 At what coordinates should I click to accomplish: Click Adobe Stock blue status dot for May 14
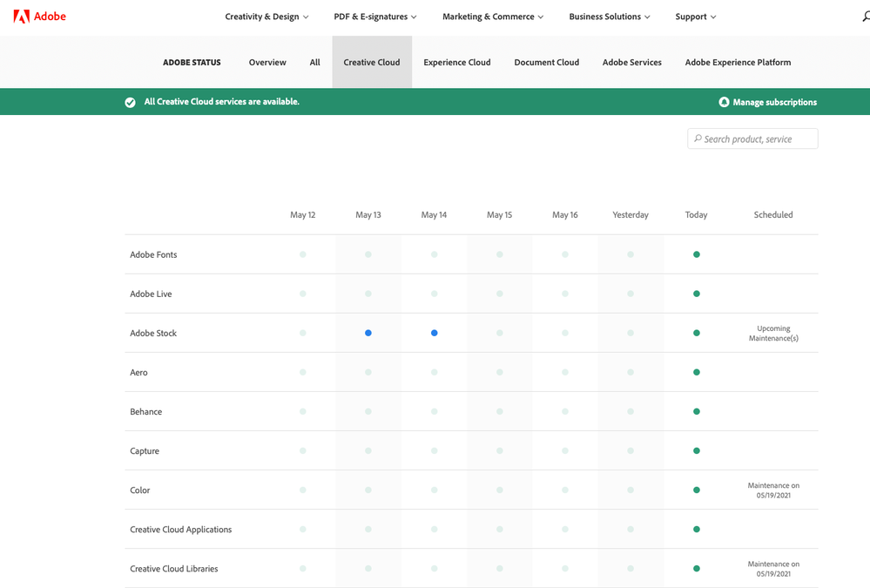(x=434, y=333)
